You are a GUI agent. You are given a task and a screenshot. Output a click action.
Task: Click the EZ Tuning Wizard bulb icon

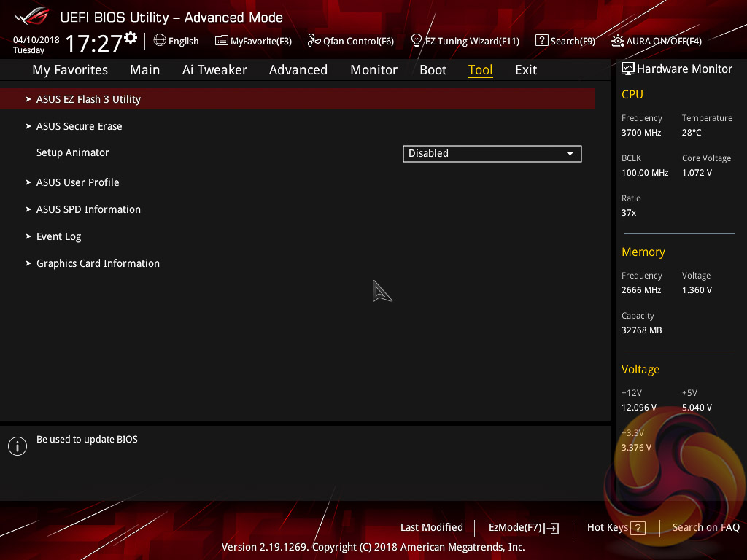(x=416, y=41)
